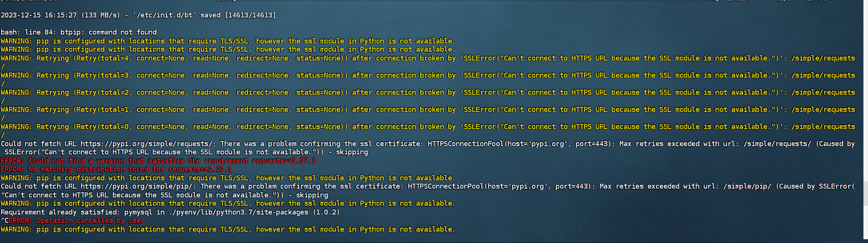
Task: Click 'No matching distribution found' error line
Action: coord(116,169)
